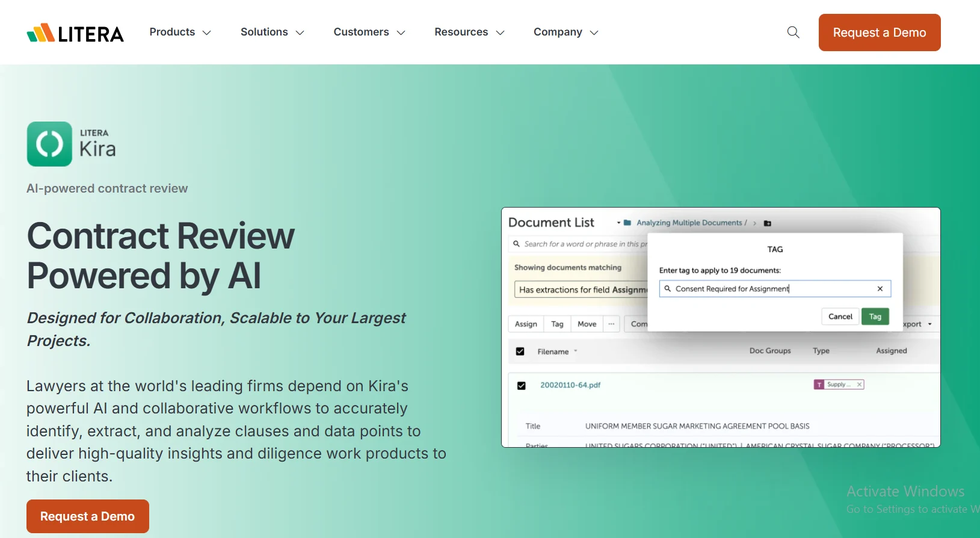
Task: Click the Assigned column header
Action: click(892, 351)
